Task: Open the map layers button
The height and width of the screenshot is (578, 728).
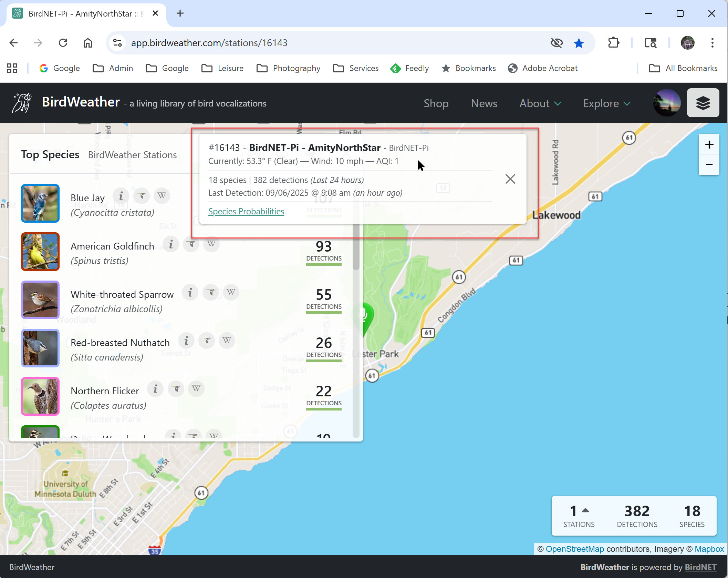Action: point(703,103)
